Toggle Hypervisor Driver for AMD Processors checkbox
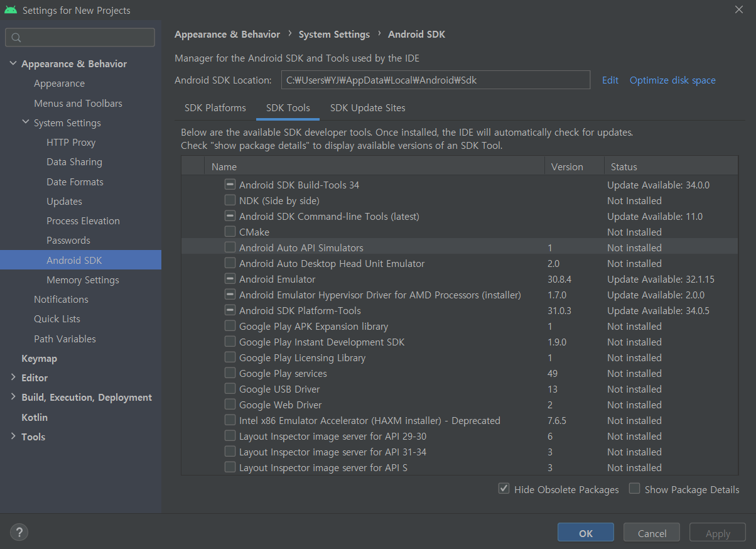756x549 pixels. [x=230, y=295]
